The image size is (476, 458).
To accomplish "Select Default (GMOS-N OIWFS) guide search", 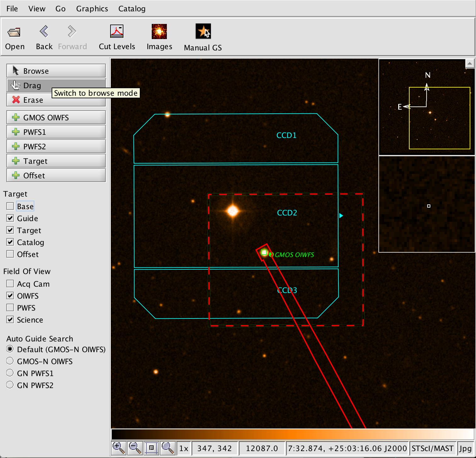I will (10, 349).
